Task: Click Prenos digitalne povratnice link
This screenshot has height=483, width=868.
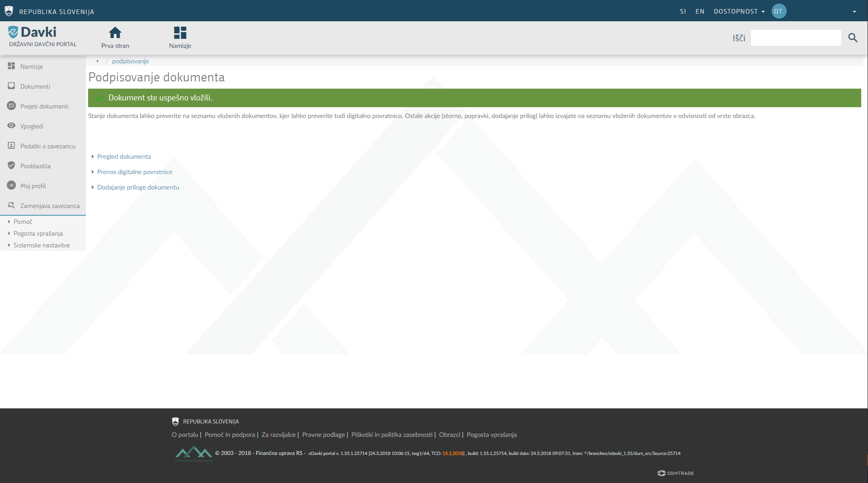Action: click(135, 172)
